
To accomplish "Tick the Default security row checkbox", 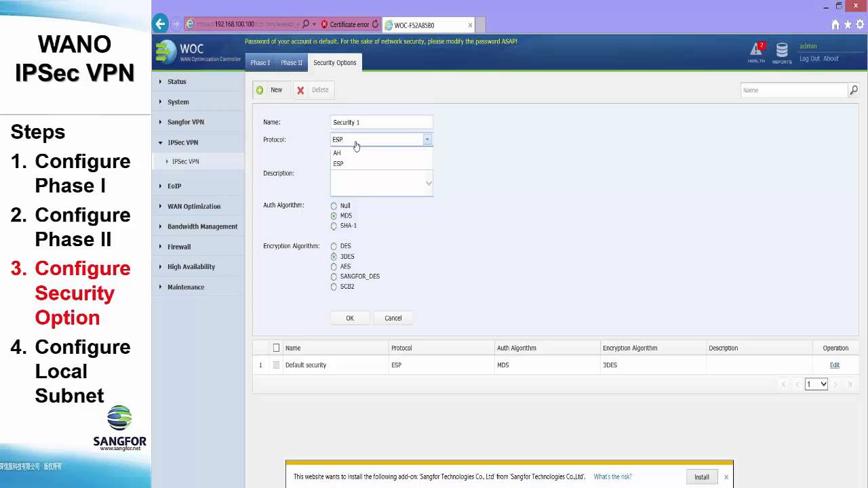I will [x=276, y=365].
